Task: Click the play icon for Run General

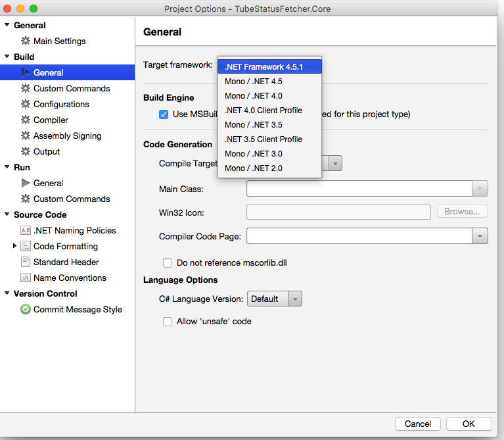Action: coord(26,183)
